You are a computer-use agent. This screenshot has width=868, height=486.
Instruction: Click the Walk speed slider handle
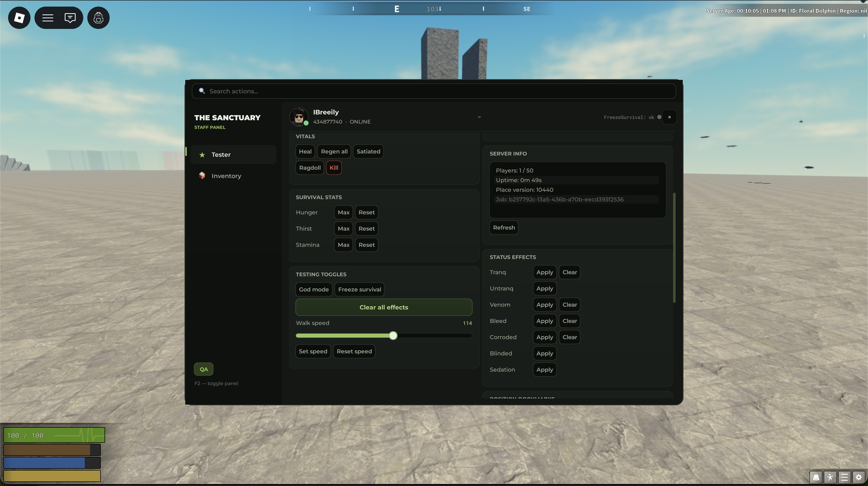coord(393,335)
